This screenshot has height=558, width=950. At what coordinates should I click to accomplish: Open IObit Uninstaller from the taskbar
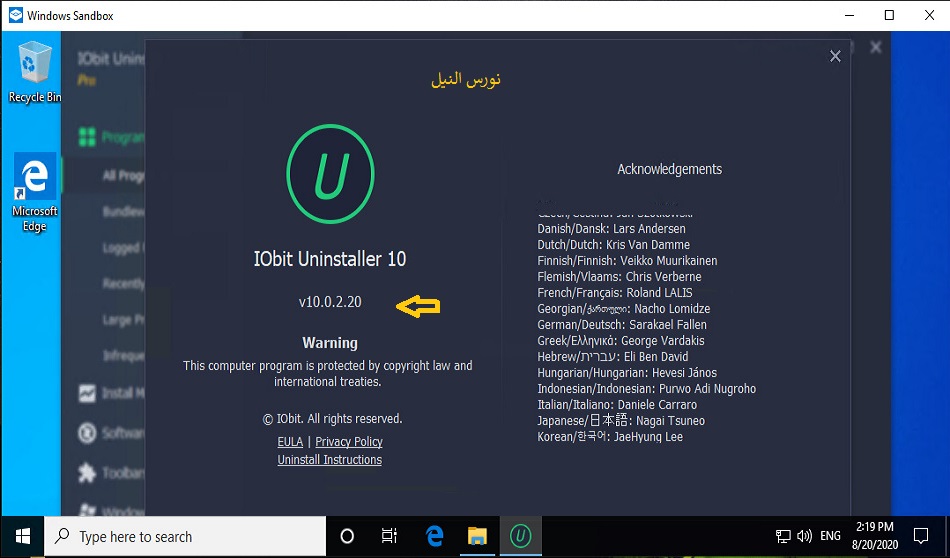click(520, 536)
